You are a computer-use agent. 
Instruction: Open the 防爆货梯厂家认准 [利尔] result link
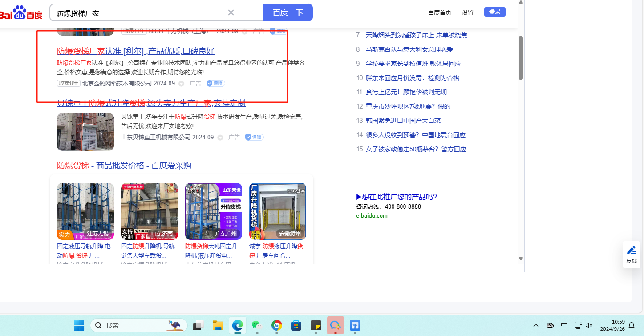coord(136,51)
